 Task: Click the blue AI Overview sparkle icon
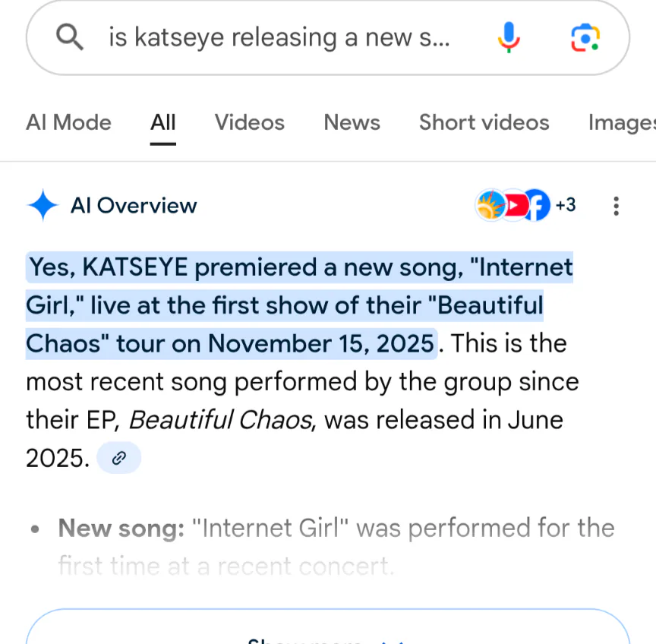click(43, 206)
